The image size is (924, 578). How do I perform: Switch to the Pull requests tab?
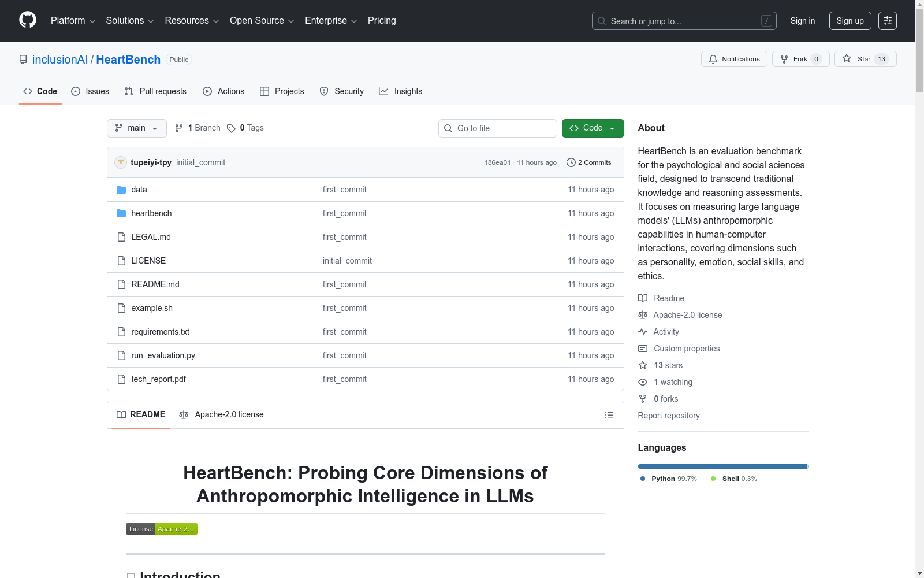155,91
